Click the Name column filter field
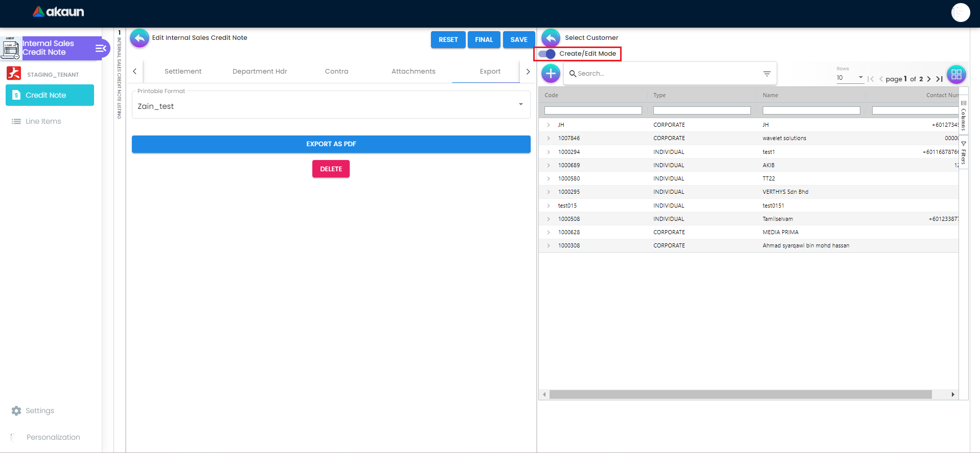Viewport: 980px width, 453px height. point(811,110)
